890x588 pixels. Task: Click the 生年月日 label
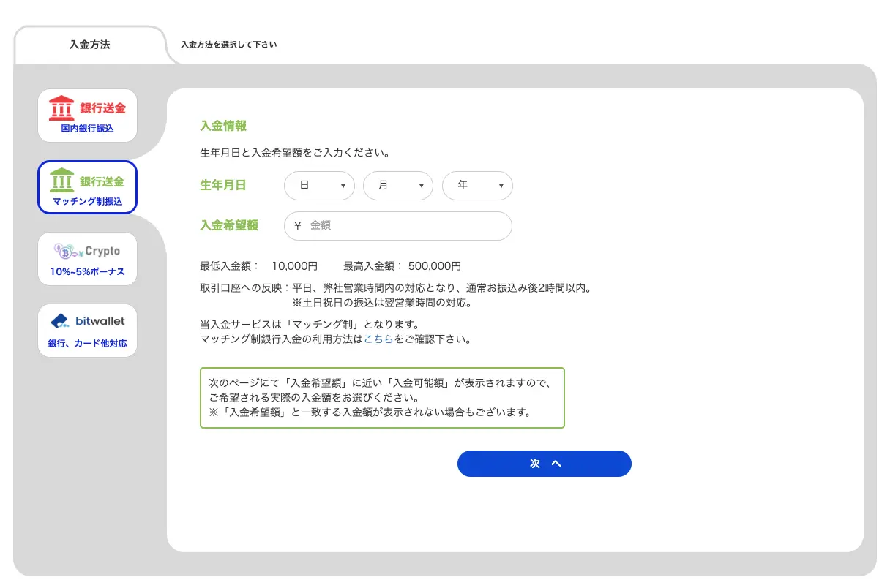click(223, 186)
